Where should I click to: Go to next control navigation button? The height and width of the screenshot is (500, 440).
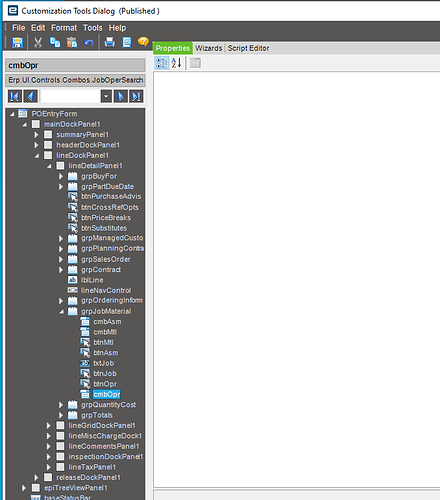pos(120,96)
